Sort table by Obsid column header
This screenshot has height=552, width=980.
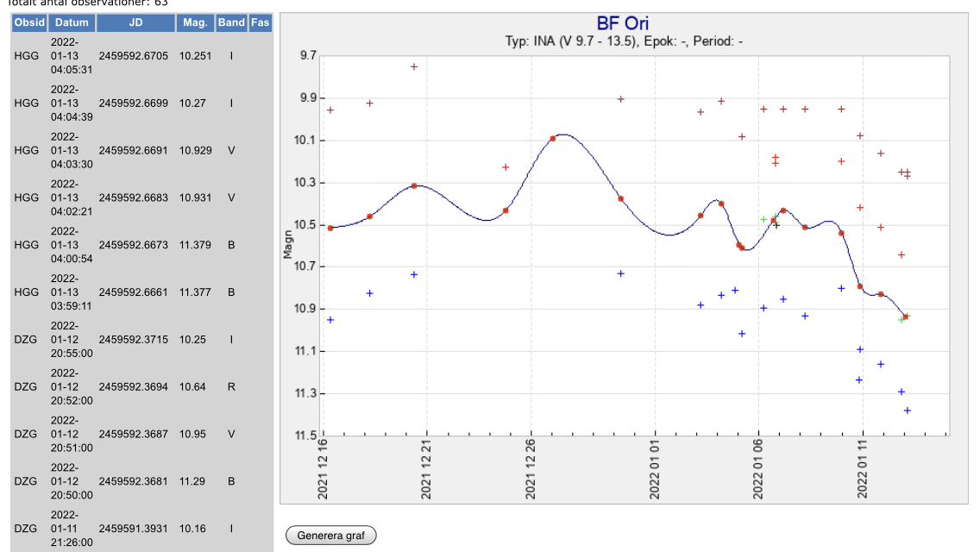(29, 23)
